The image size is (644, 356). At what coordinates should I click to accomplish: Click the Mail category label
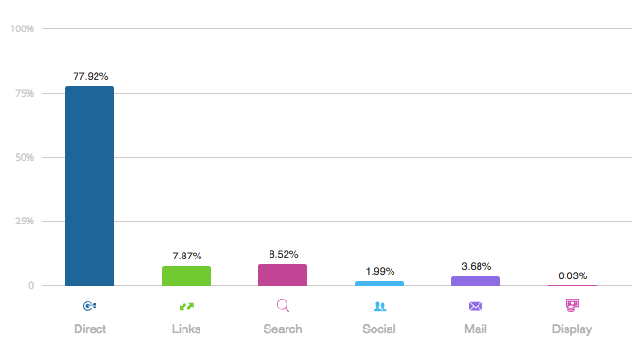tap(476, 329)
